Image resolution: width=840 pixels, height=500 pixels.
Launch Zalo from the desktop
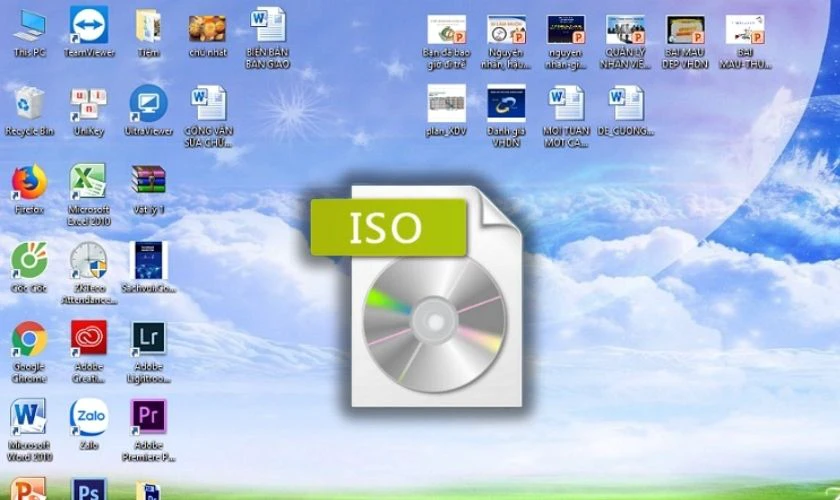[88, 416]
